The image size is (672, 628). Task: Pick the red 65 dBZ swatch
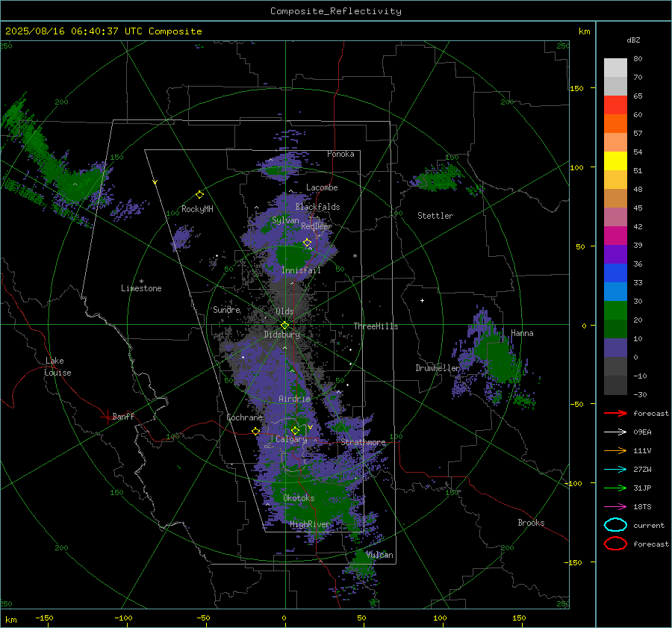(615, 105)
